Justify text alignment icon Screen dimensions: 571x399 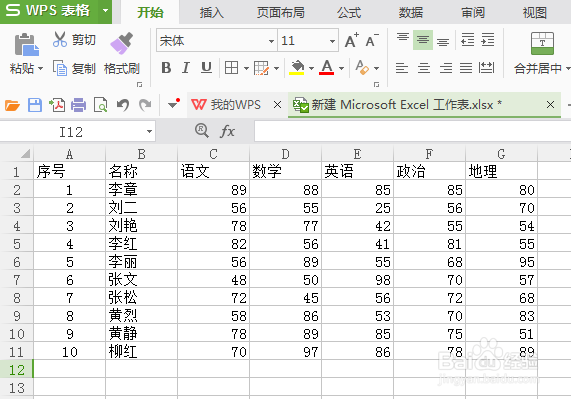pos(466,68)
